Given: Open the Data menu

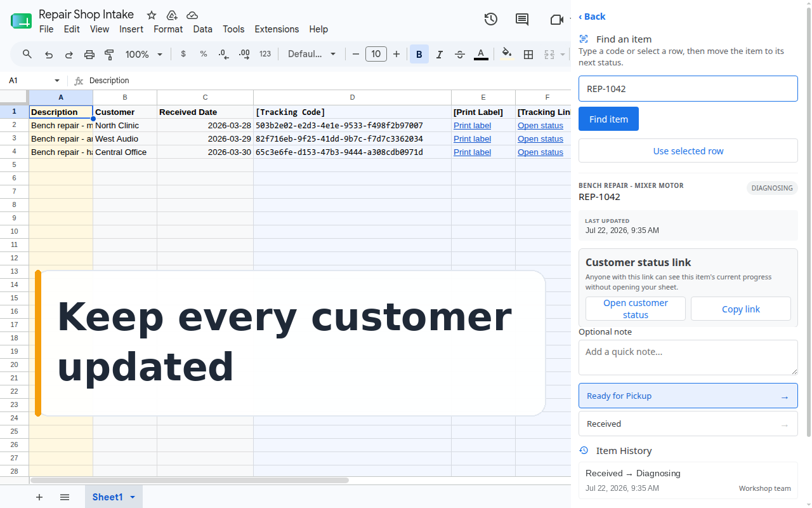Looking at the screenshot, I should pos(203,29).
